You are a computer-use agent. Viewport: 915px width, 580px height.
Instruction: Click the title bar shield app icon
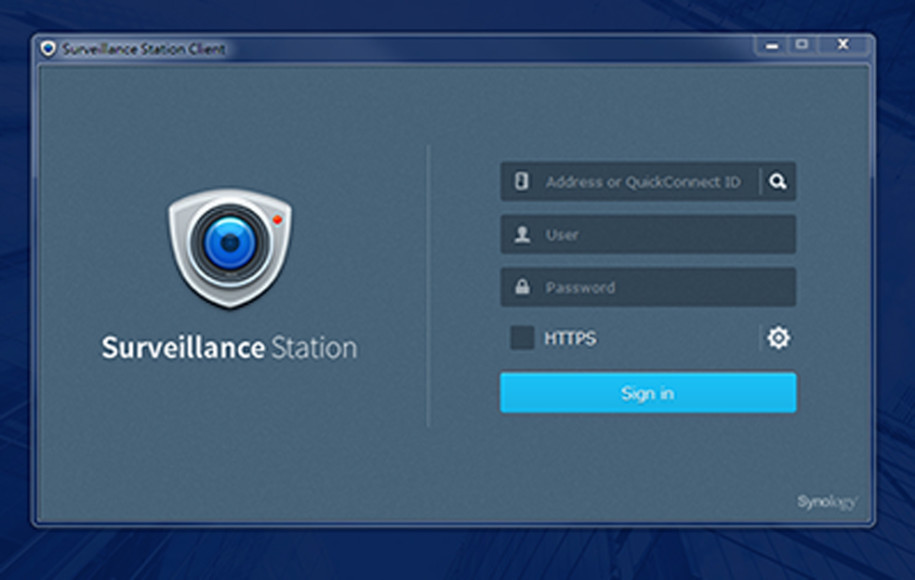point(48,49)
